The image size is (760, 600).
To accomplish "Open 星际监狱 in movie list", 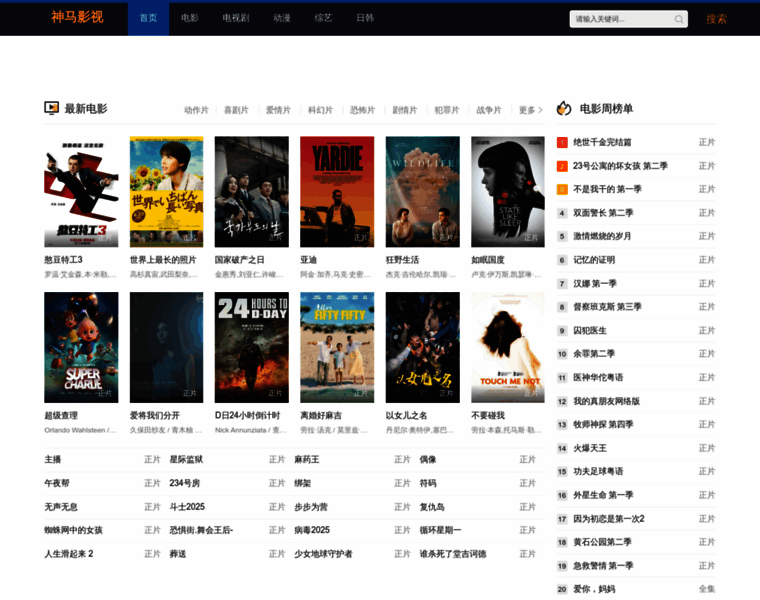I will (186, 459).
